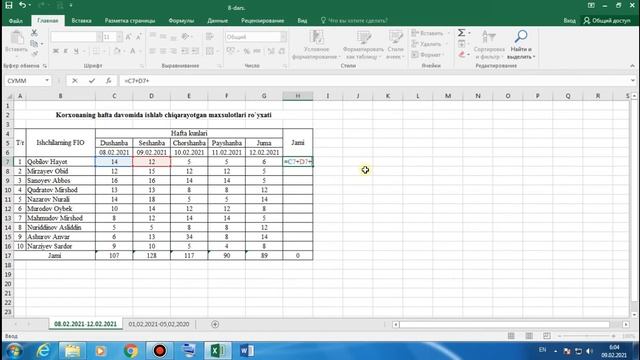The width and height of the screenshot is (640, 360).
Task: Toggle wrap text in Alignment group
Action: click(x=210, y=37)
